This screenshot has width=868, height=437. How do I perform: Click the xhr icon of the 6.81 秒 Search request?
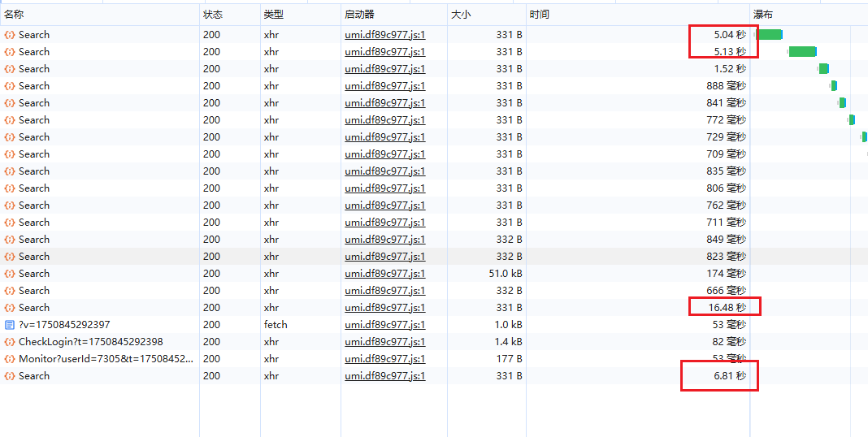(x=10, y=376)
